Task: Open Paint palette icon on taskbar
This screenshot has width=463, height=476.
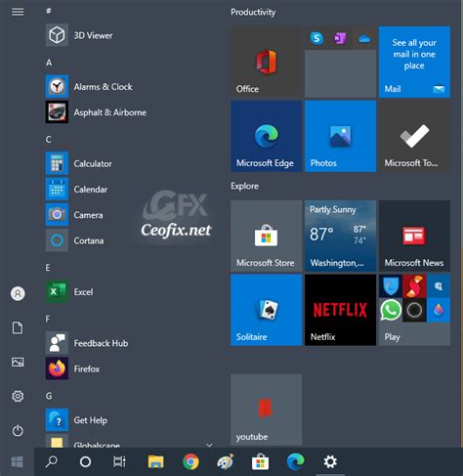Action: [226, 461]
